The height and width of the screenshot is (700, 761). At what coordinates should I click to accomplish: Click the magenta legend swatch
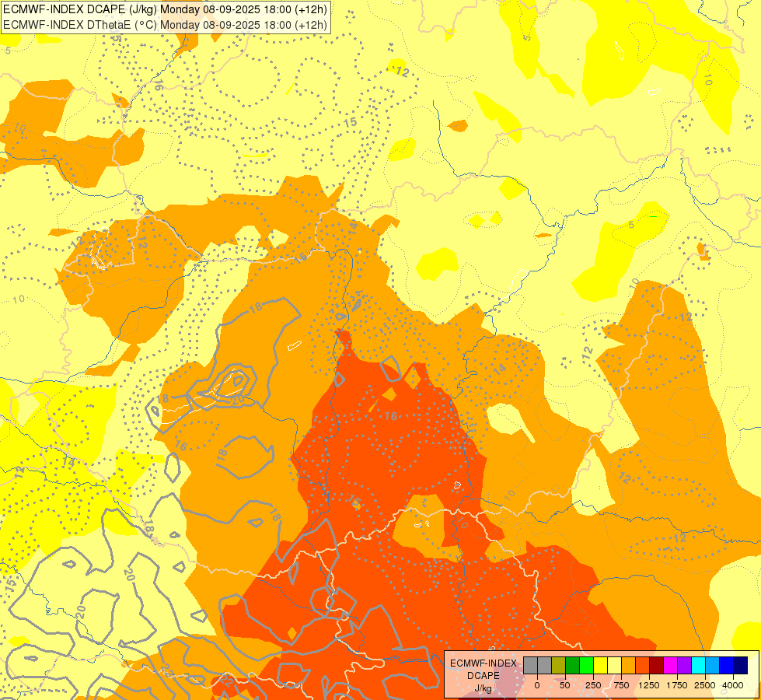click(671, 666)
